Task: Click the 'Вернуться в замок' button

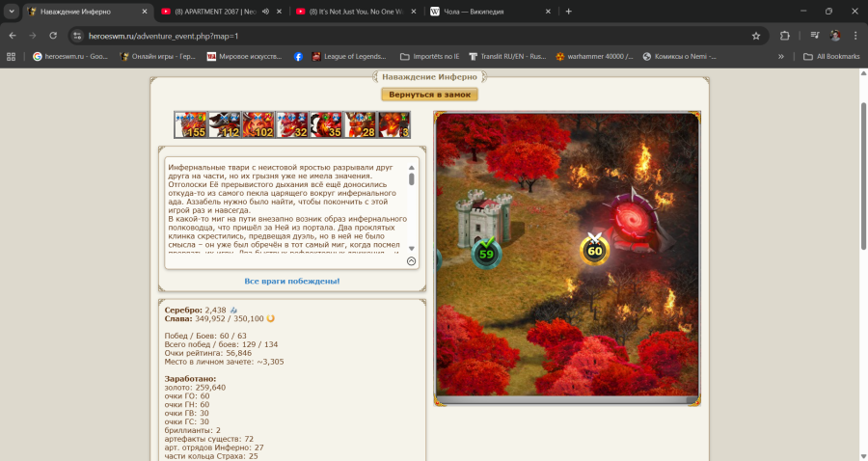Action: tap(429, 95)
